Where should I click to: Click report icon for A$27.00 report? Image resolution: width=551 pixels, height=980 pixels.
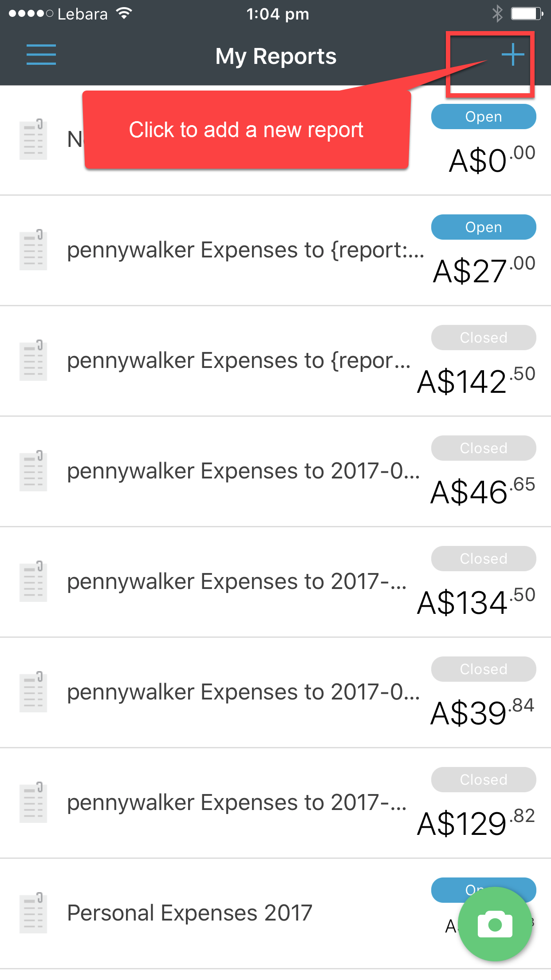coord(33,250)
